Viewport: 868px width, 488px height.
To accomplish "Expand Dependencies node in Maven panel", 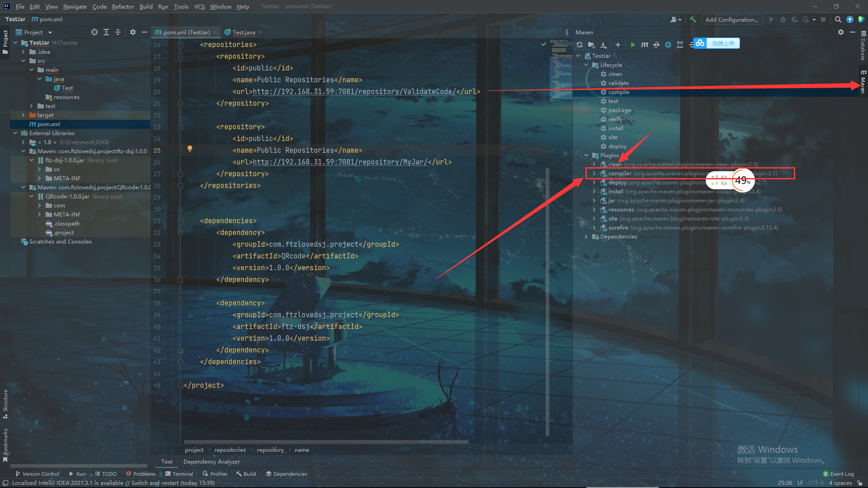I will point(586,237).
